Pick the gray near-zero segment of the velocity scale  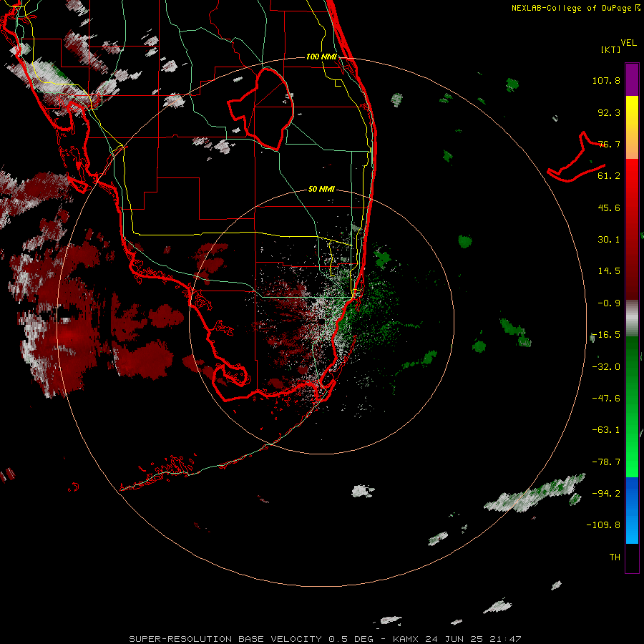click(x=632, y=318)
